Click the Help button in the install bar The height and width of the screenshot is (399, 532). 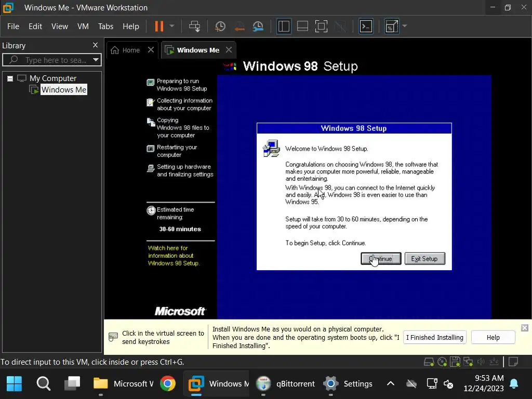(x=493, y=337)
